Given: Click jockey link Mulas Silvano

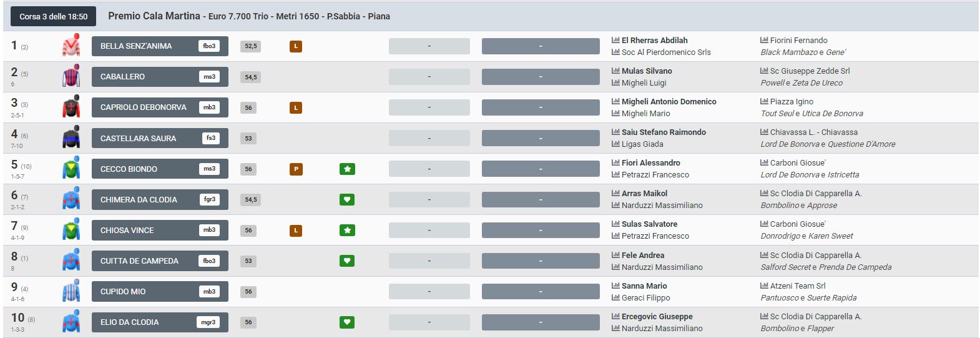Looking at the screenshot, I should click(x=647, y=71).
